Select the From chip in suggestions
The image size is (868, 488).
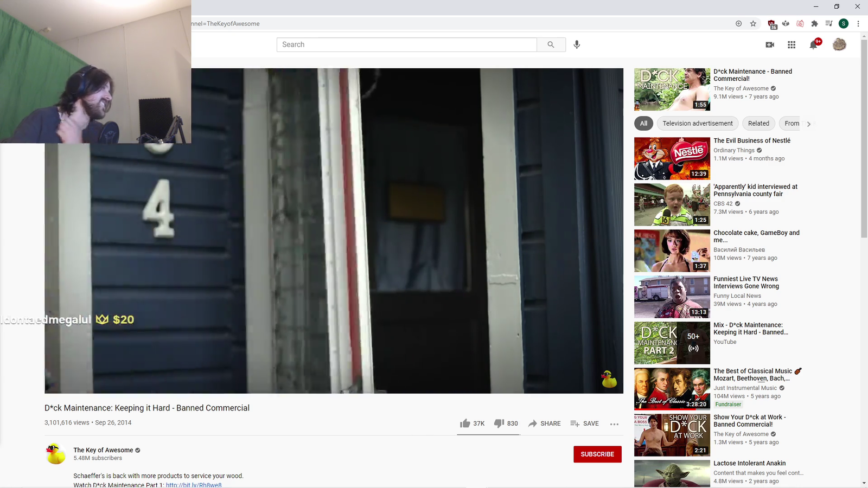tap(791, 124)
